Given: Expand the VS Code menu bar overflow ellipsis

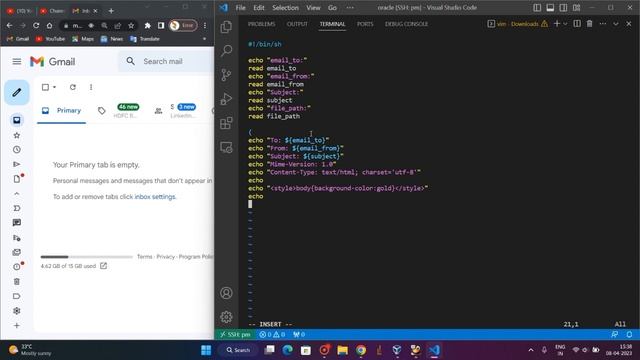Looking at the screenshot, I should (x=350, y=7).
